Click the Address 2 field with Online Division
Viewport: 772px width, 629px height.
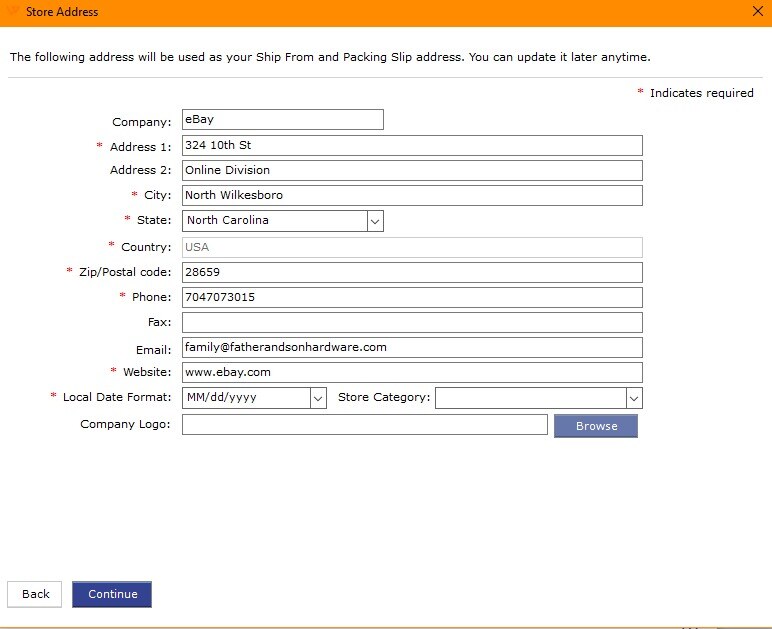point(412,171)
